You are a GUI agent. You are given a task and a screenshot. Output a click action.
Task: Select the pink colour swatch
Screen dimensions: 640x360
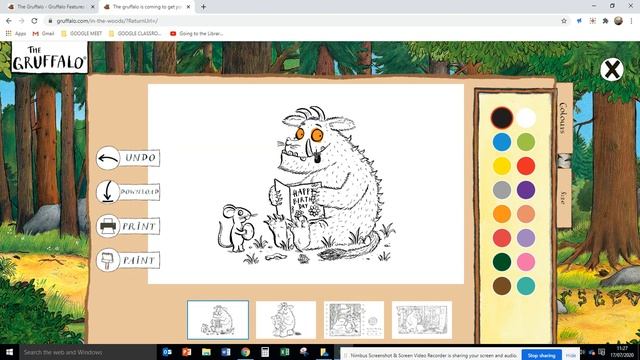click(x=526, y=262)
